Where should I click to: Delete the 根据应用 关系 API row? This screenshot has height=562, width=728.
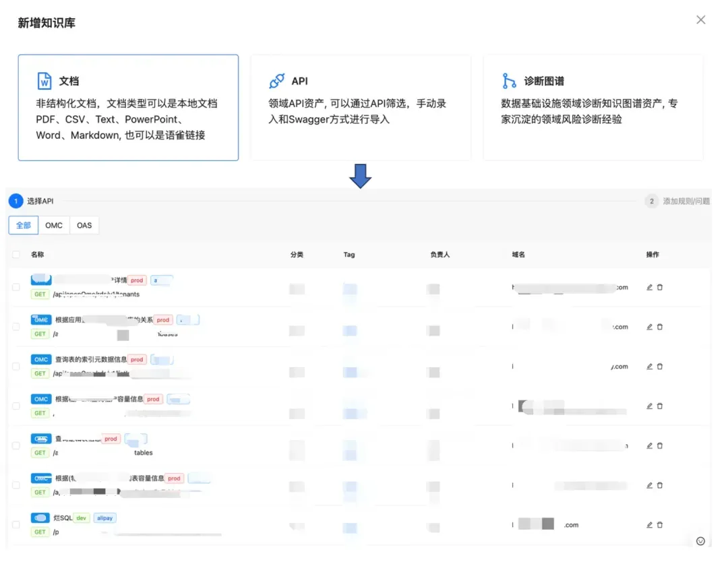(x=660, y=327)
